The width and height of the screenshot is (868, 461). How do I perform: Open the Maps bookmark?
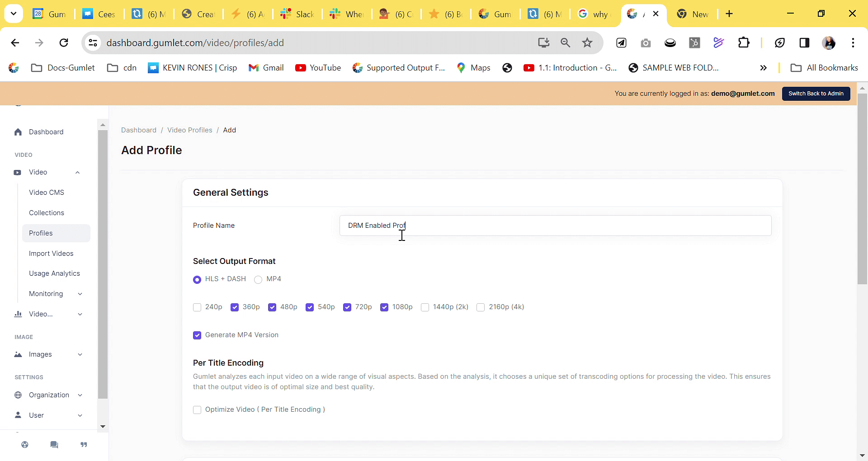[x=473, y=68]
